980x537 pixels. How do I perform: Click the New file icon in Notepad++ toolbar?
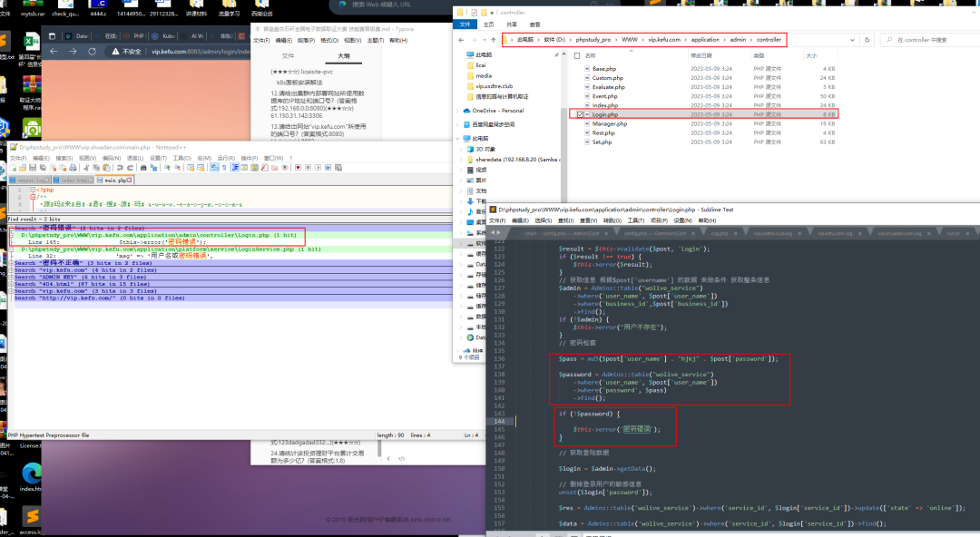tap(14, 168)
